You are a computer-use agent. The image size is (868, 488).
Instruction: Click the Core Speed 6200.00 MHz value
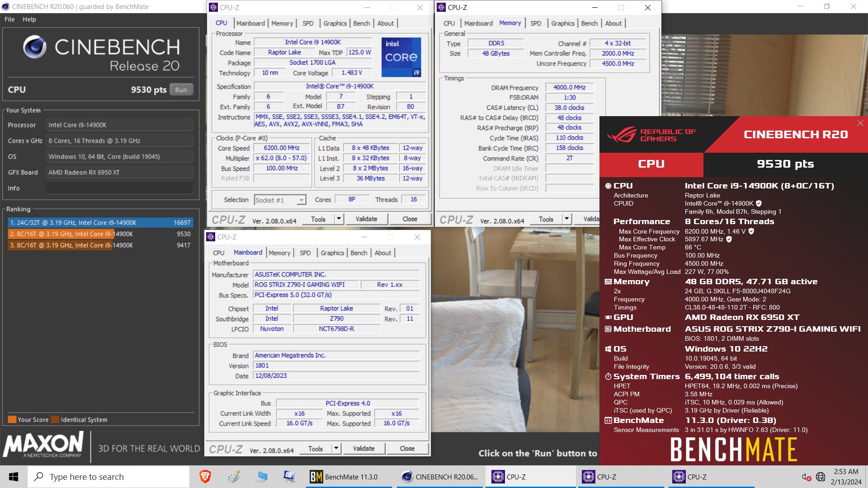[x=281, y=148]
